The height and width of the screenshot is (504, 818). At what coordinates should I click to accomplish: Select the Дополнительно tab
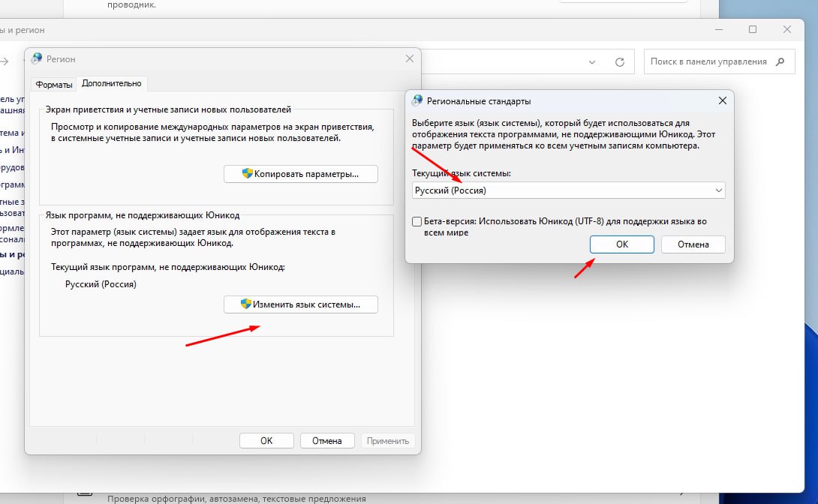pos(112,83)
